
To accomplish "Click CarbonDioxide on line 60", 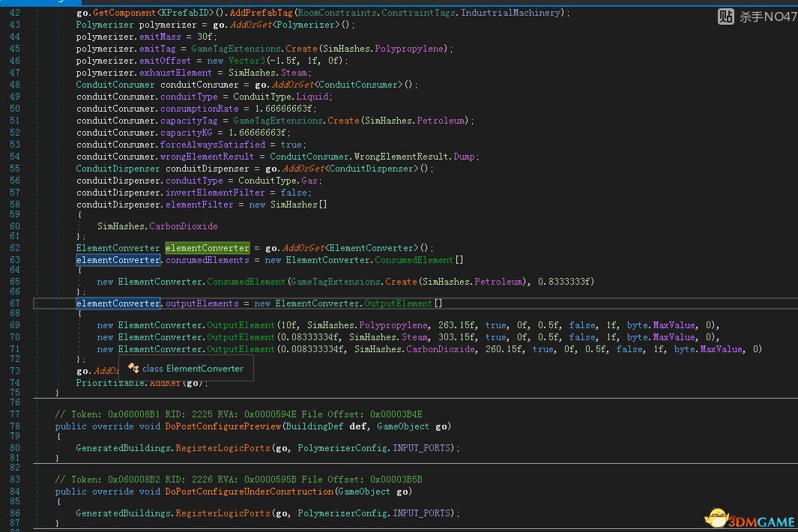I will pyautogui.click(x=183, y=226).
